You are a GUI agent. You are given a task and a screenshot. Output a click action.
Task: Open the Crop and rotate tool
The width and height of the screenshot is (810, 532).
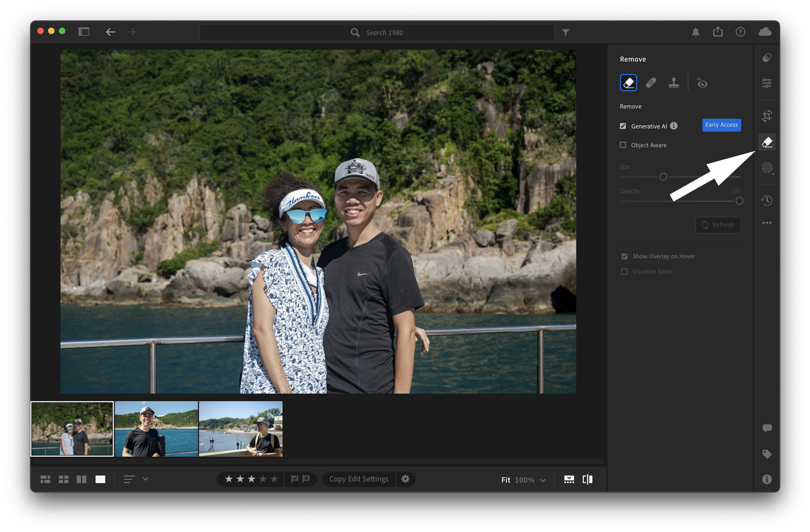point(767,116)
